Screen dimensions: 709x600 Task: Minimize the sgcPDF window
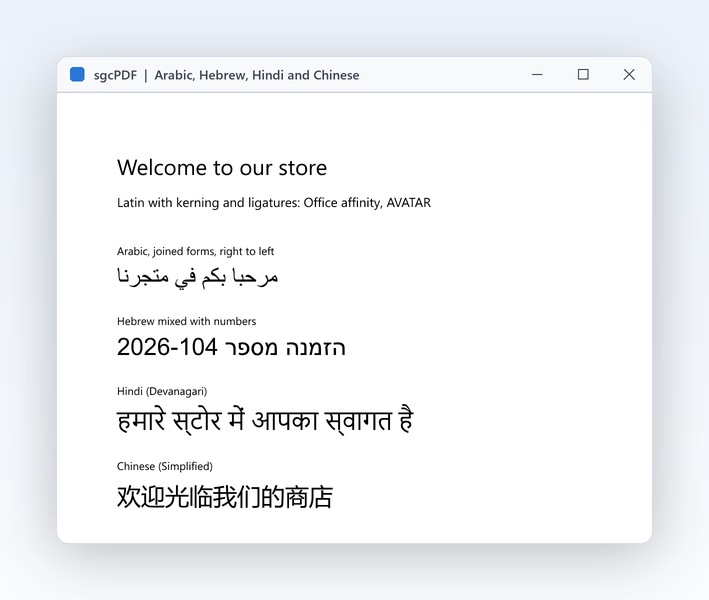pos(537,75)
